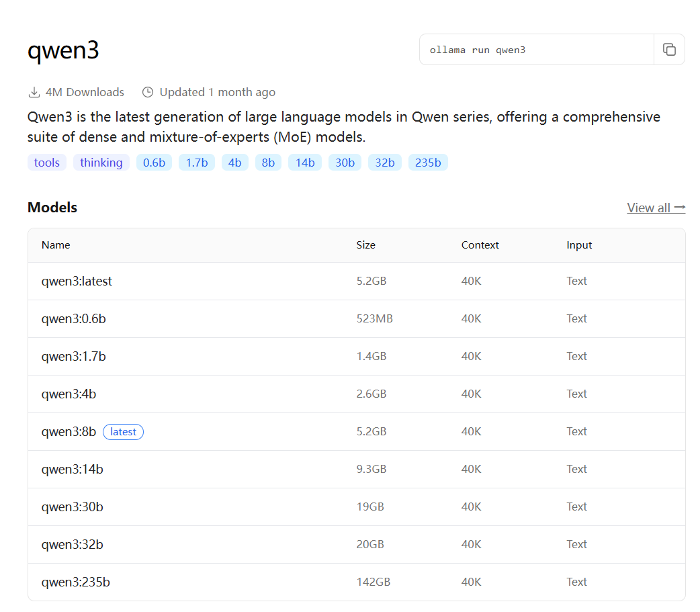Open the qwen3:0.6b model
Screen dimensions: 700x612
click(x=74, y=318)
